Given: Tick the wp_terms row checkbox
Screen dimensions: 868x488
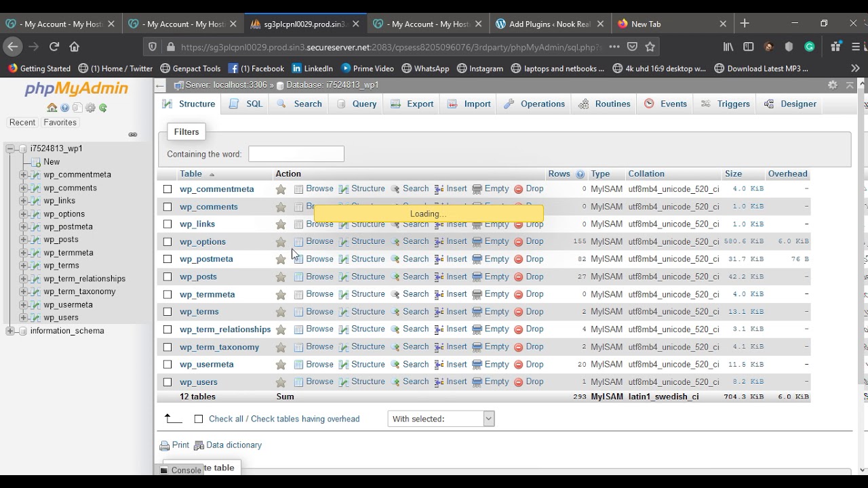Looking at the screenshot, I should [167, 312].
